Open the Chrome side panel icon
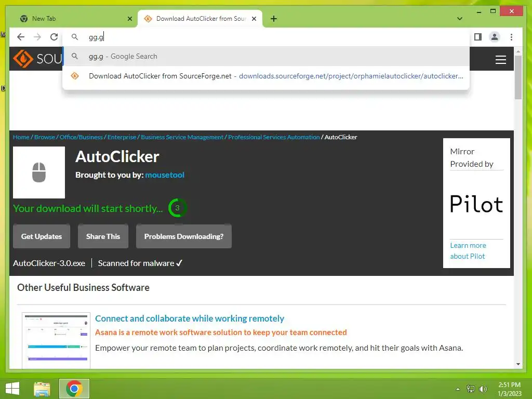Viewport: 532px width, 399px height. (x=478, y=37)
